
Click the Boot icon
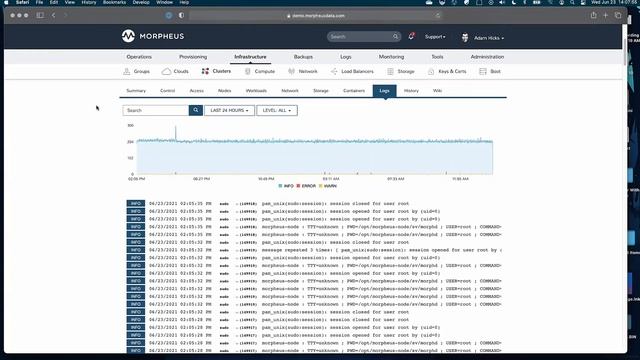click(x=483, y=71)
